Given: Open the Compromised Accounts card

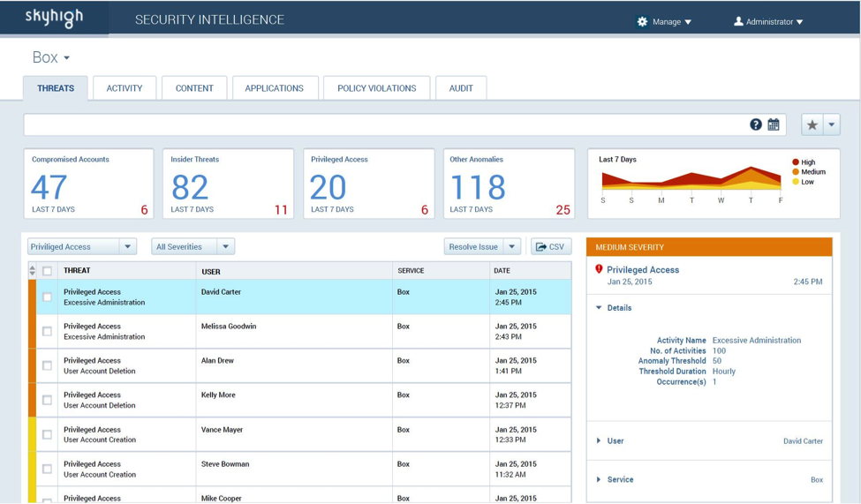Looking at the screenshot, I should click(88, 184).
